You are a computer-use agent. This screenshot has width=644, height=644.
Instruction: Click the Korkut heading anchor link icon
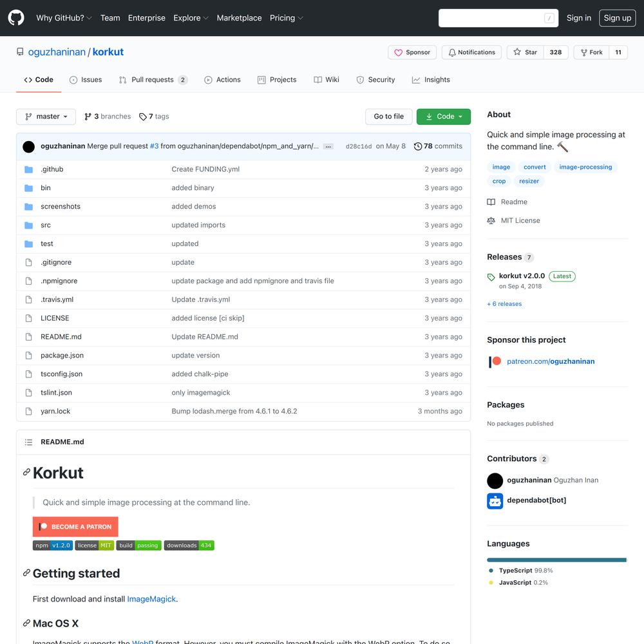(26, 472)
